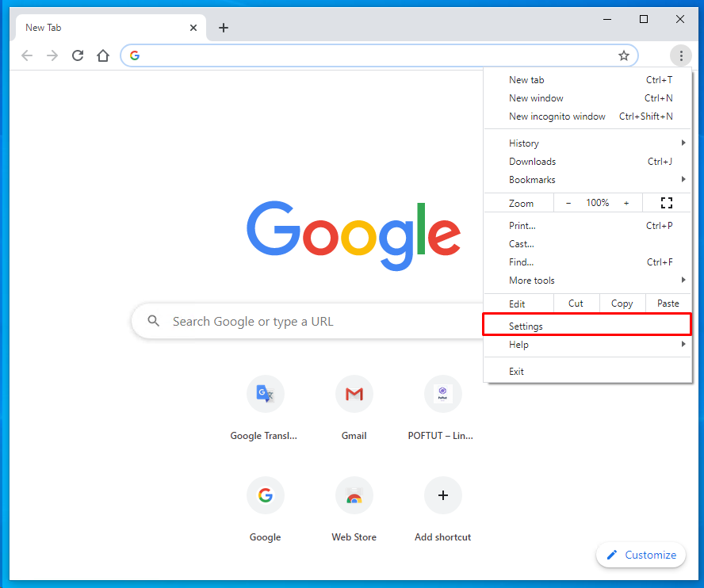Select New window menu entry
704x588 pixels.
click(x=587, y=97)
